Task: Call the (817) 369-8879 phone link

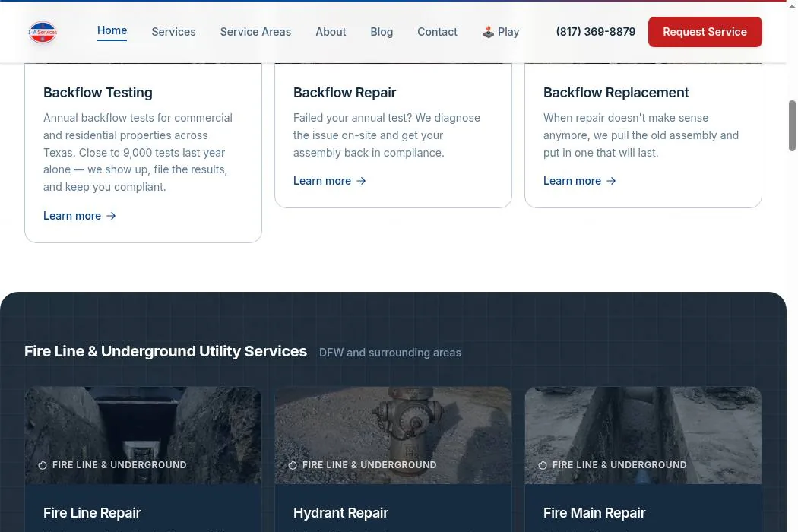Action: pos(595,32)
